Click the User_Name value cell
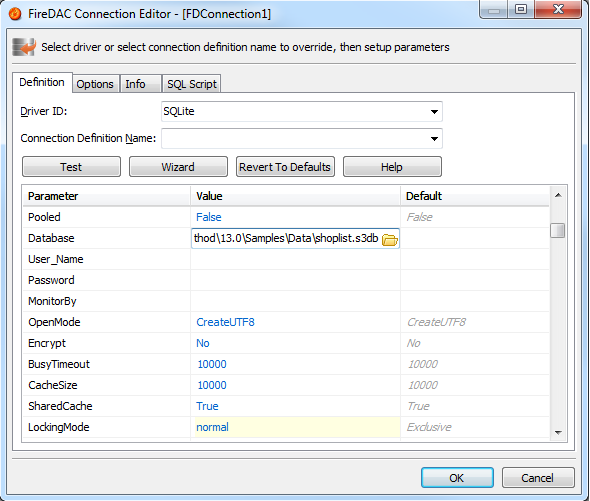The height and width of the screenshot is (501, 590). click(x=295, y=259)
